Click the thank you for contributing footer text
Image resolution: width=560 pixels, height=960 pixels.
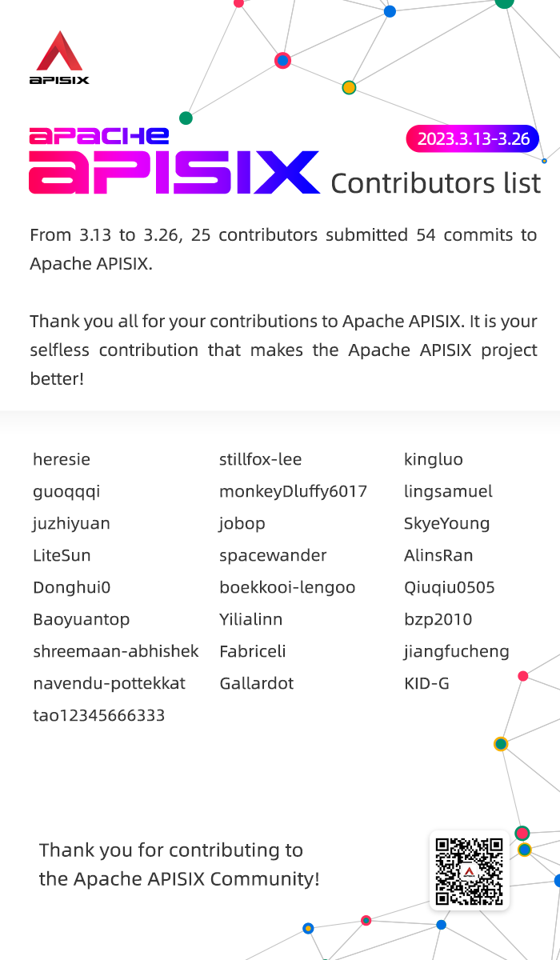(179, 864)
